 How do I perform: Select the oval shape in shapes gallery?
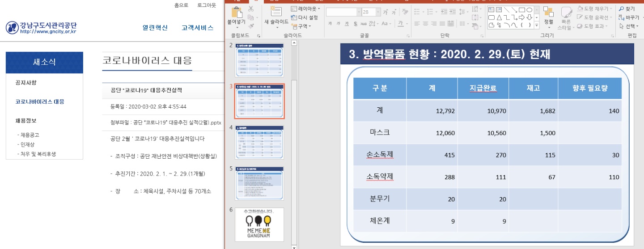click(529, 10)
